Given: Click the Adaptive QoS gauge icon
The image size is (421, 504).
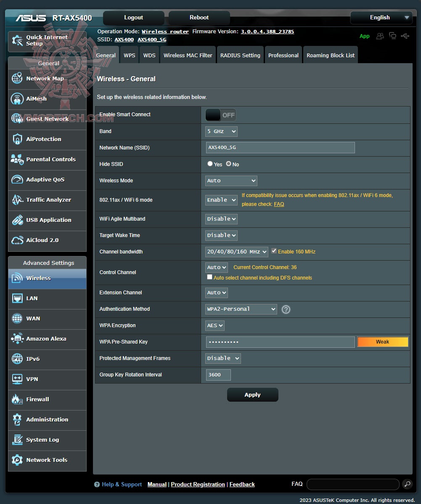Looking at the screenshot, I should (17, 179).
